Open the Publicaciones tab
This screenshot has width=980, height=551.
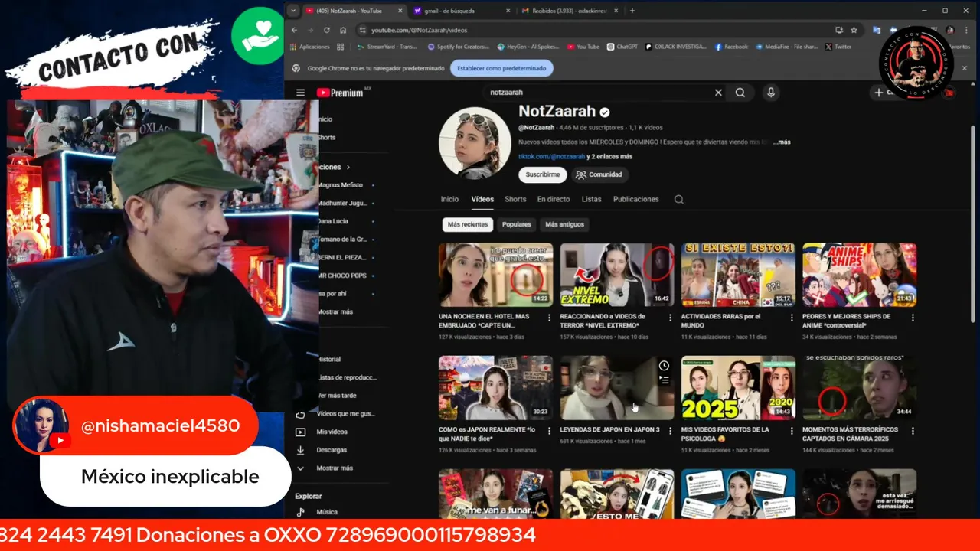pyautogui.click(x=635, y=199)
